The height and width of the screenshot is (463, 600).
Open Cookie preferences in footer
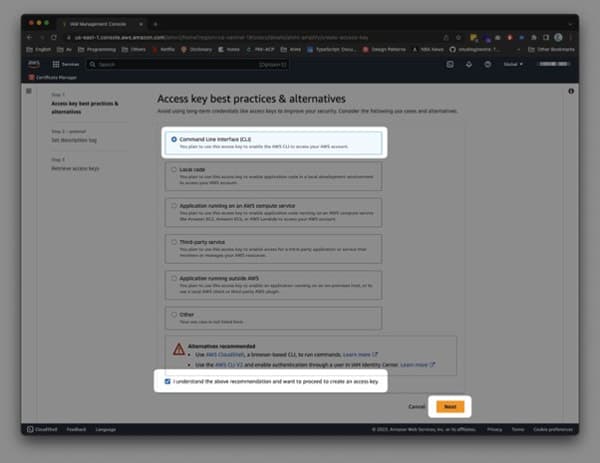[553, 429]
